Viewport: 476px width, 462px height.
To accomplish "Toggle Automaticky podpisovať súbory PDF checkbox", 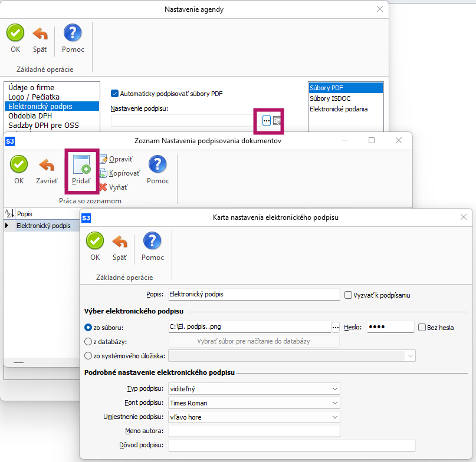I will [115, 93].
